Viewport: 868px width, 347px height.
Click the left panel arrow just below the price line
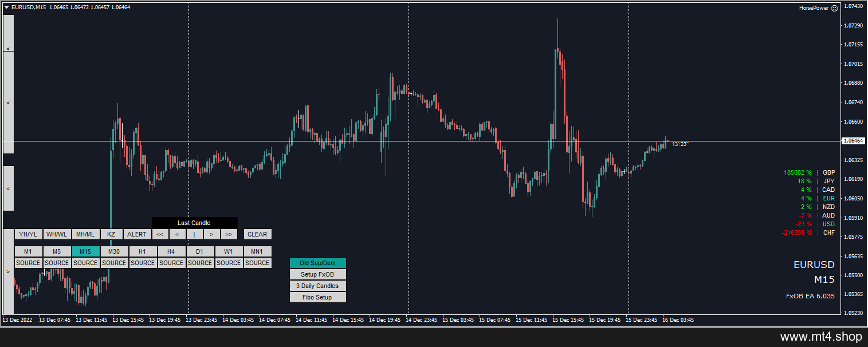click(x=9, y=188)
